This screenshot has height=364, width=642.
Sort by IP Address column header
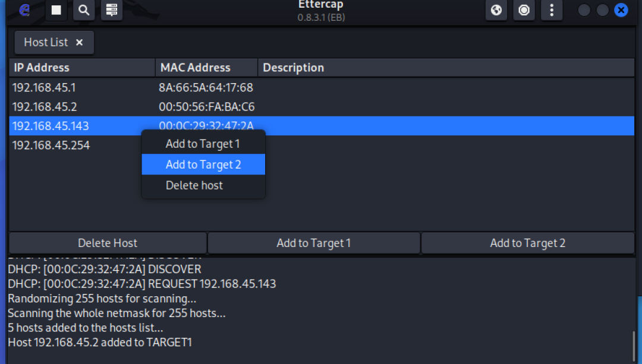(x=82, y=68)
